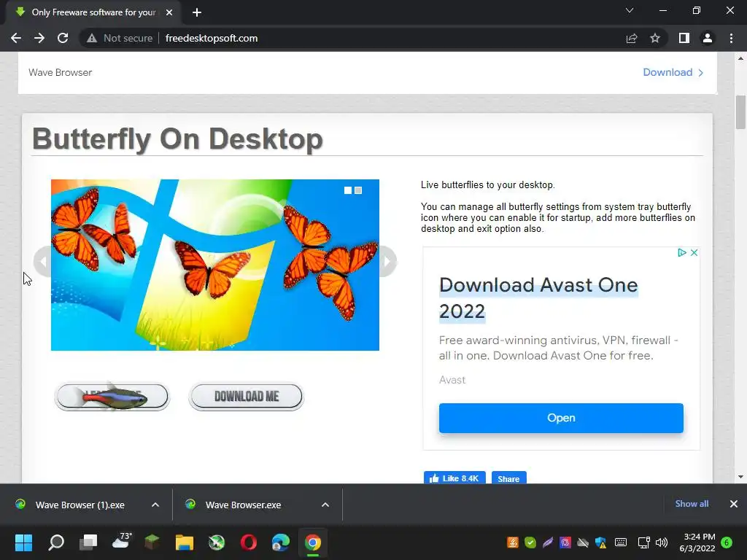The image size is (747, 560).
Task: Open the Wave Browser.exe download item
Action: (243, 505)
